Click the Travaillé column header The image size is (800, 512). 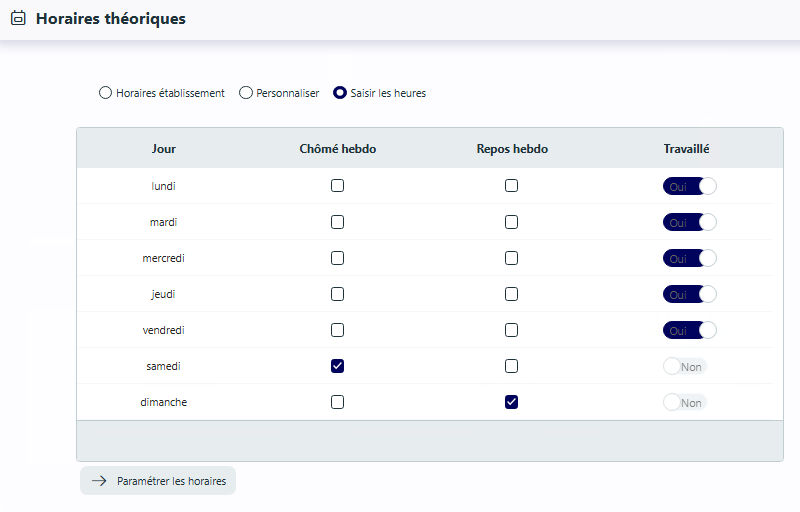(686, 149)
